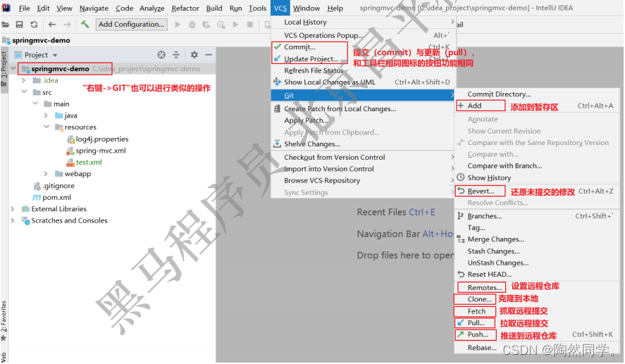Choose Stash Changes... in Git submenu
Screen dimensions: 625x364
click(x=537, y=251)
